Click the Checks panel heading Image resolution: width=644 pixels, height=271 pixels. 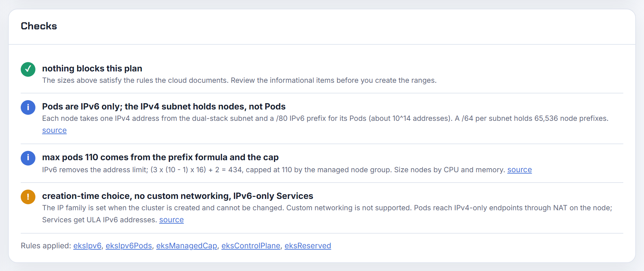39,26
